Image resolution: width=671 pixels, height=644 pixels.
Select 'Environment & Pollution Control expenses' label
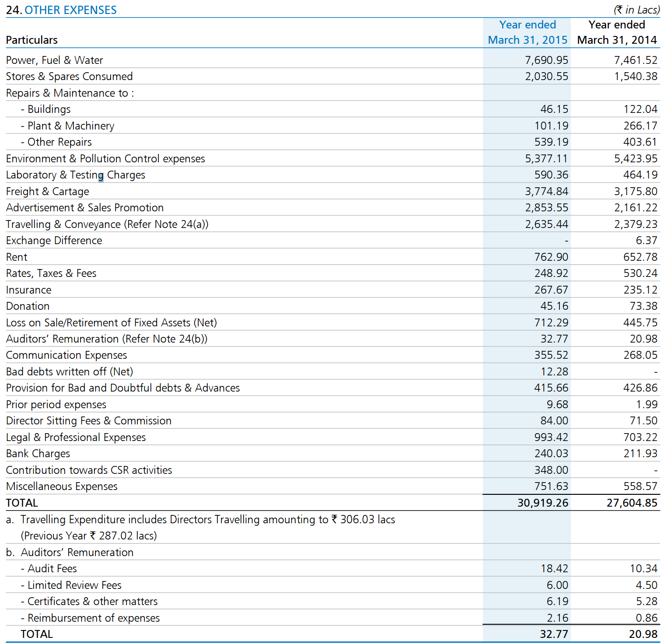[105, 158]
